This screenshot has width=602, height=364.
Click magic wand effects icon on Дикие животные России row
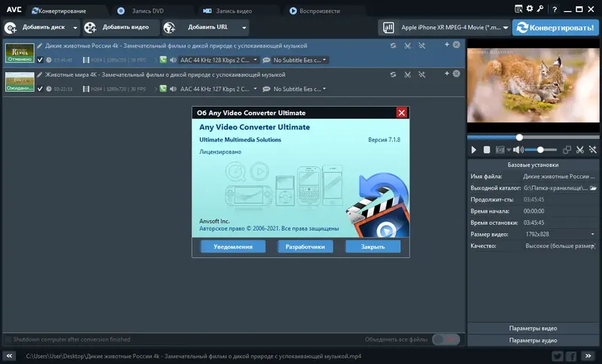pyautogui.click(x=421, y=46)
